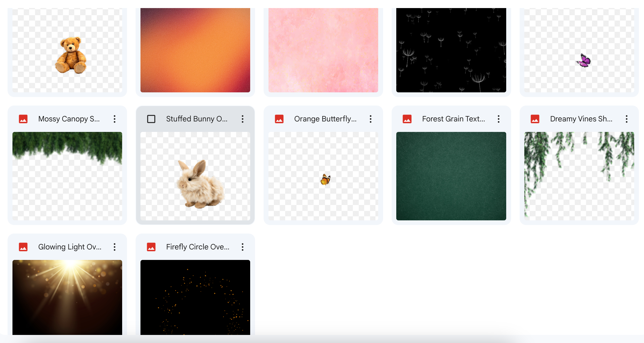This screenshot has width=644, height=343.
Task: Click image icon beside Firefly Circle Overlay
Action: (x=151, y=247)
